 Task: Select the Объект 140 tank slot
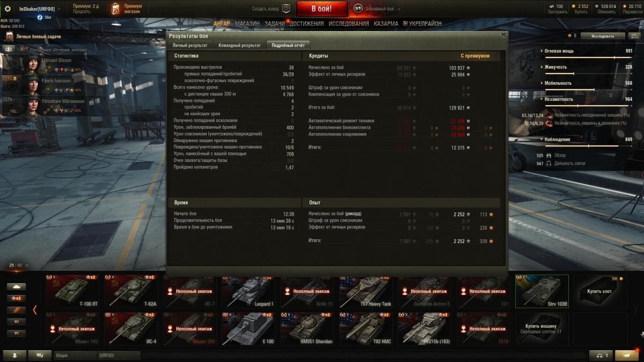[x=72, y=329]
